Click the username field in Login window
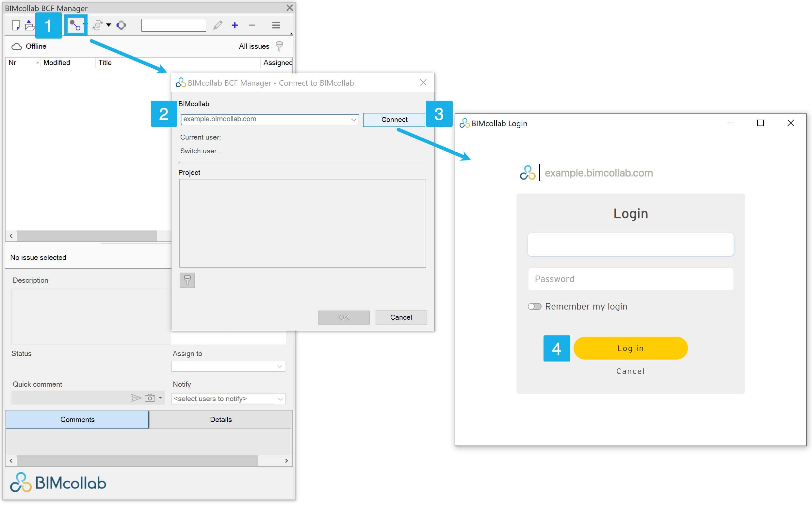Image resolution: width=812 pixels, height=506 pixels. (x=630, y=245)
